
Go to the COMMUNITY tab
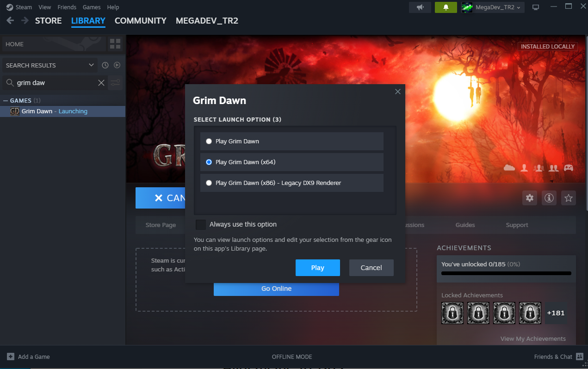point(141,21)
